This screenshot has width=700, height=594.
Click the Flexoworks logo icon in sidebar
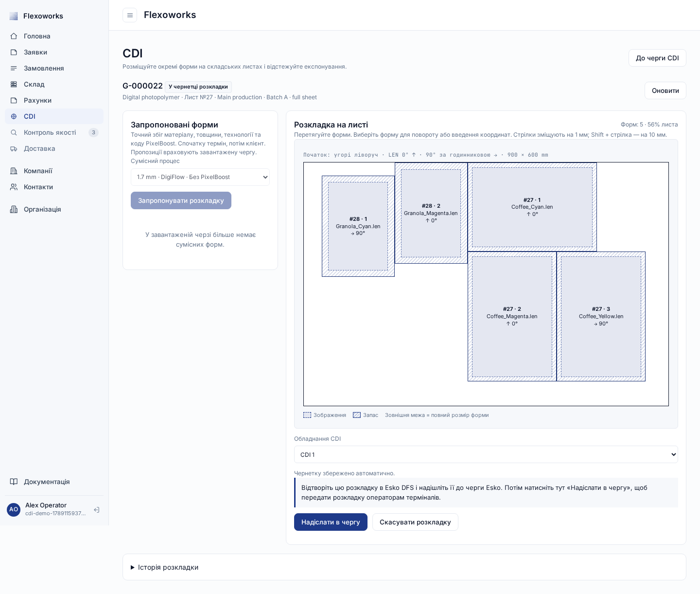pyautogui.click(x=14, y=16)
